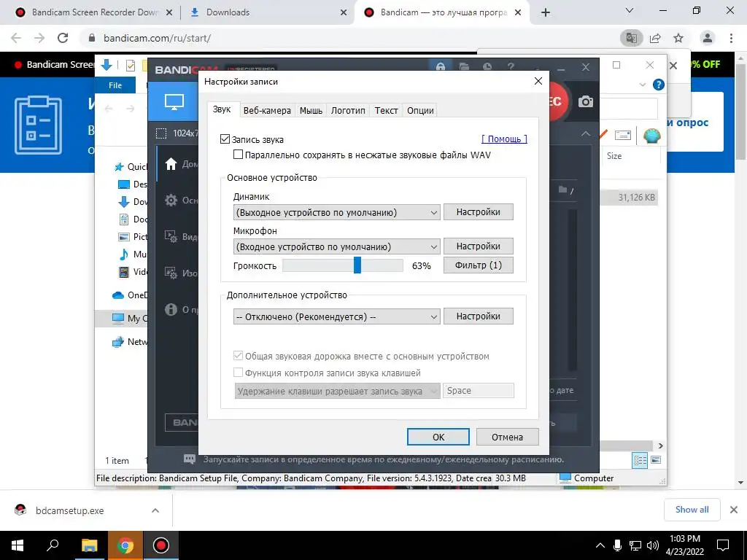The width and height of the screenshot is (747, 560).
Task: Open the Home sidebar item in Bandicam
Action: coord(171,164)
